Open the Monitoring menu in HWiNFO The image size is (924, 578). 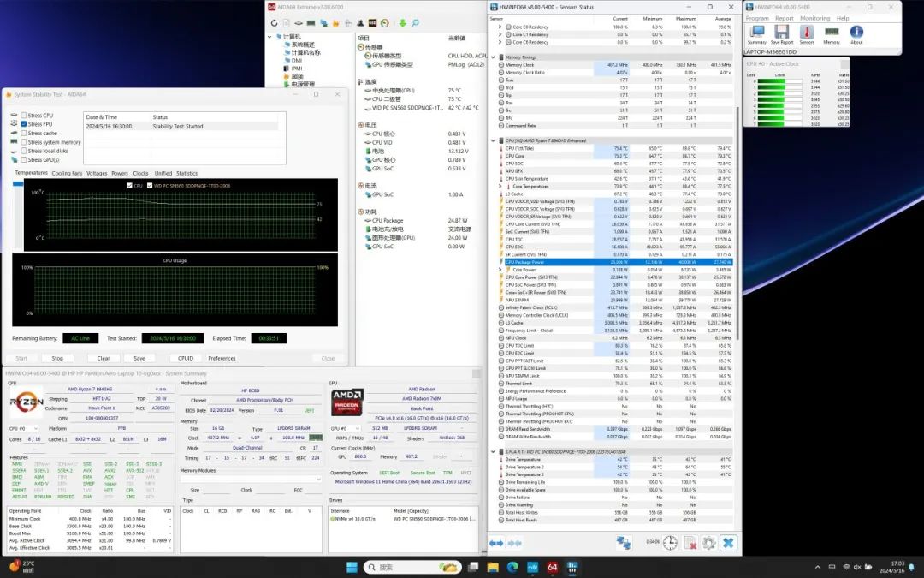click(x=814, y=18)
